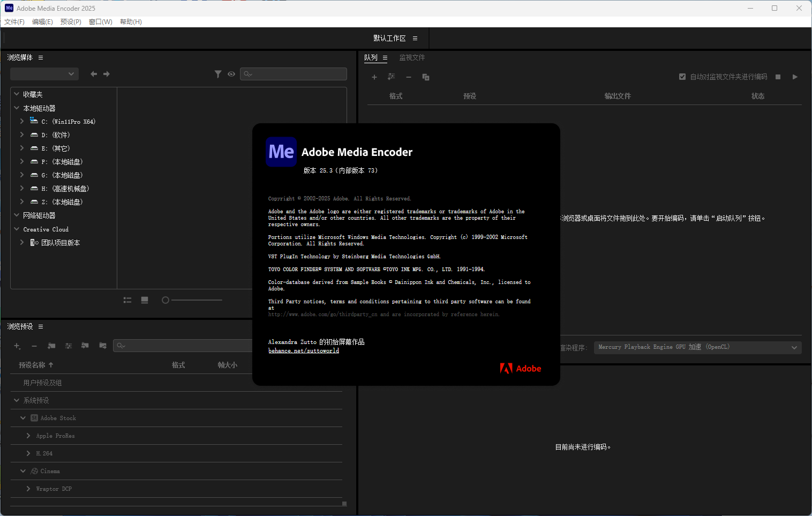Expand the Wraptor DCP preset group
The width and height of the screenshot is (812, 516).
(x=28, y=489)
